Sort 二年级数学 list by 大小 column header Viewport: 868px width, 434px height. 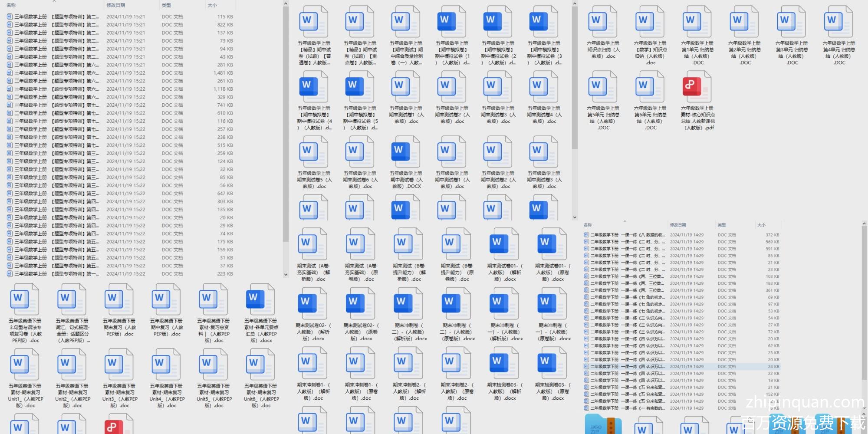(x=761, y=225)
